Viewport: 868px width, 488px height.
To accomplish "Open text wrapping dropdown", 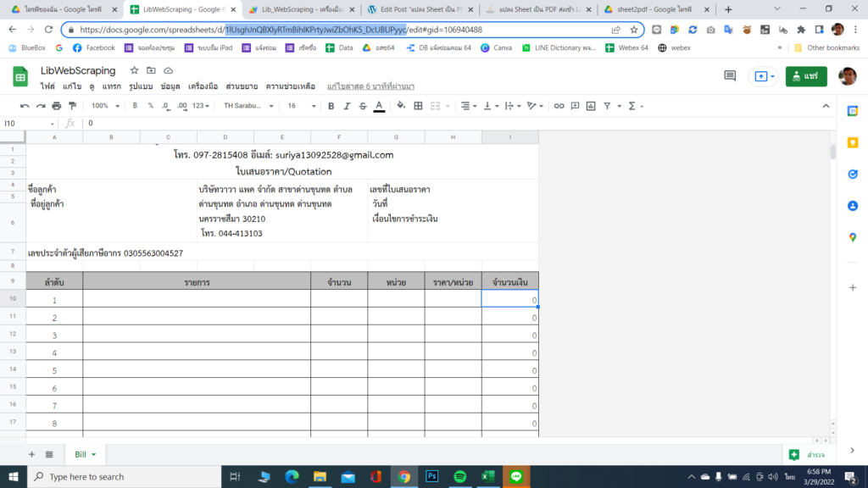I will (513, 106).
